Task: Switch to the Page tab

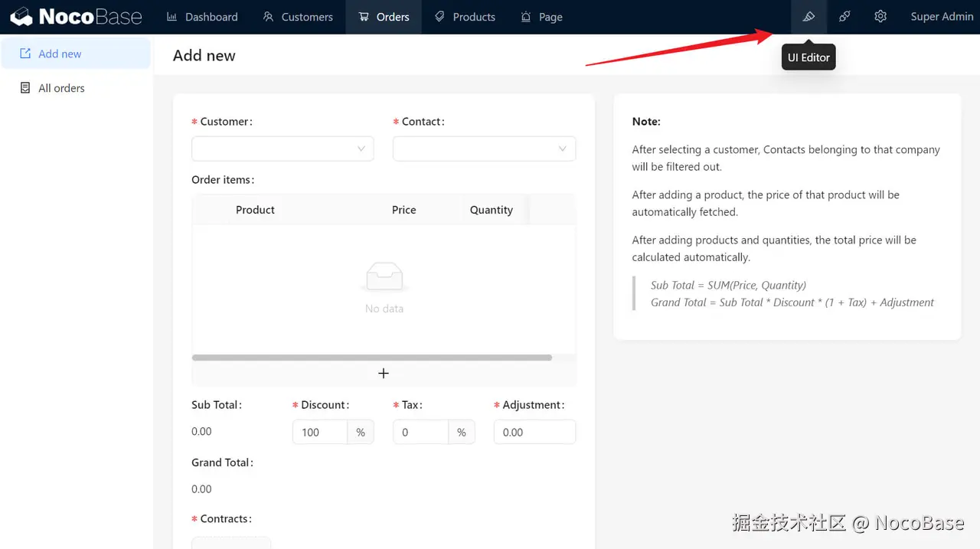Action: [541, 16]
